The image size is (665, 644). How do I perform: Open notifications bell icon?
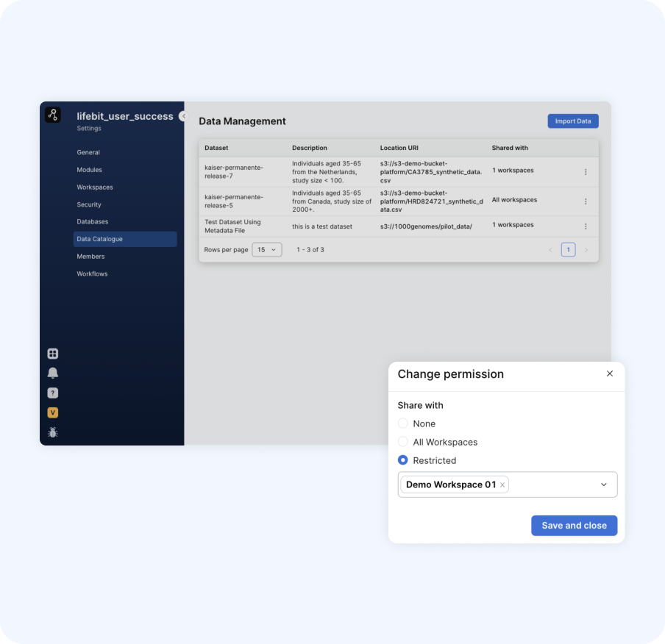pos(53,373)
